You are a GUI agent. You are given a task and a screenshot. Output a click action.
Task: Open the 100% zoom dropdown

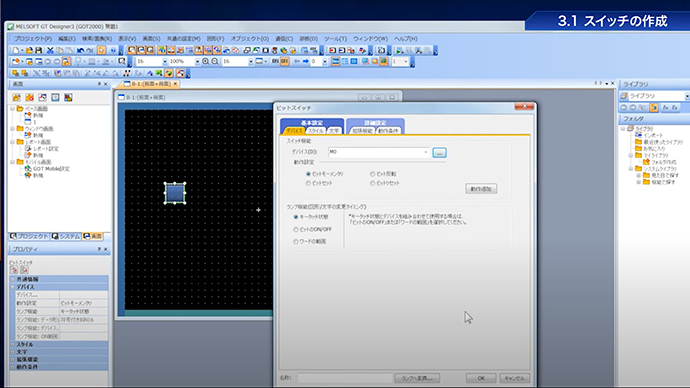point(197,62)
